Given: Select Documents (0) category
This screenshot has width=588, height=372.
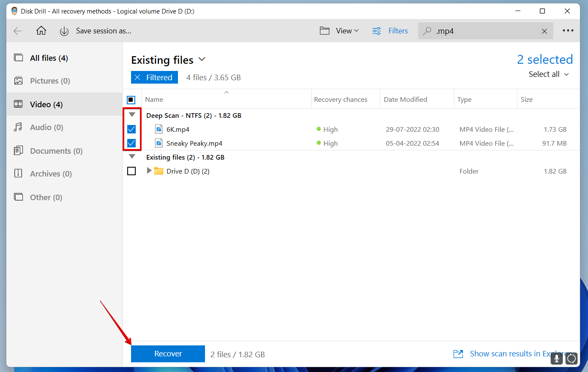Looking at the screenshot, I should coord(64,151).
